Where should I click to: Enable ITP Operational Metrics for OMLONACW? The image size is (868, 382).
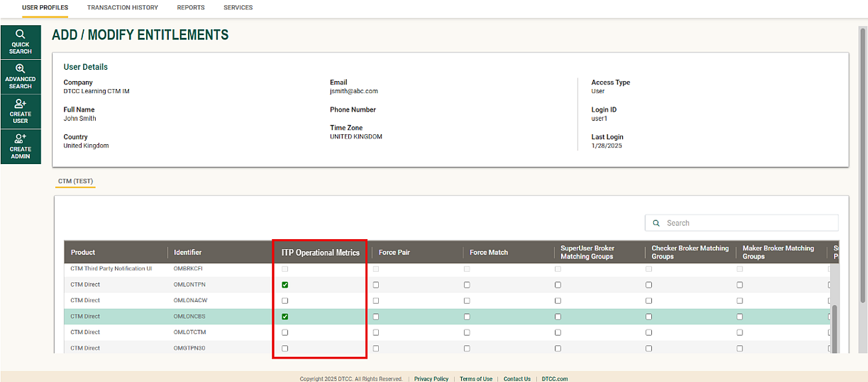point(285,301)
